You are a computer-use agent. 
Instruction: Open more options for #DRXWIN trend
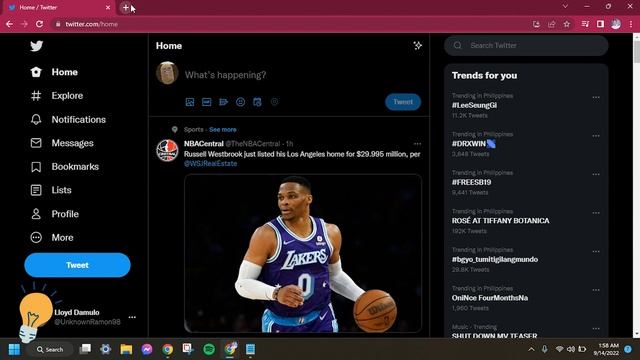pyautogui.click(x=596, y=136)
